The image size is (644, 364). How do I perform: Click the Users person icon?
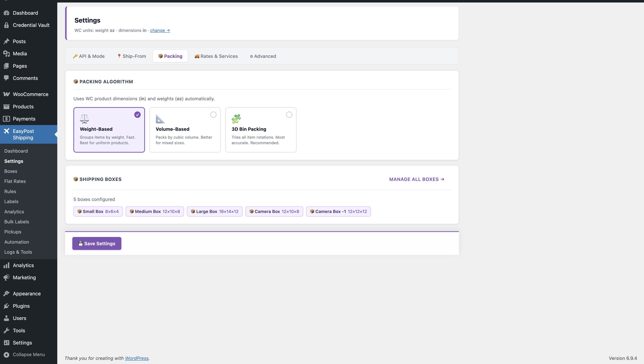tap(6, 318)
